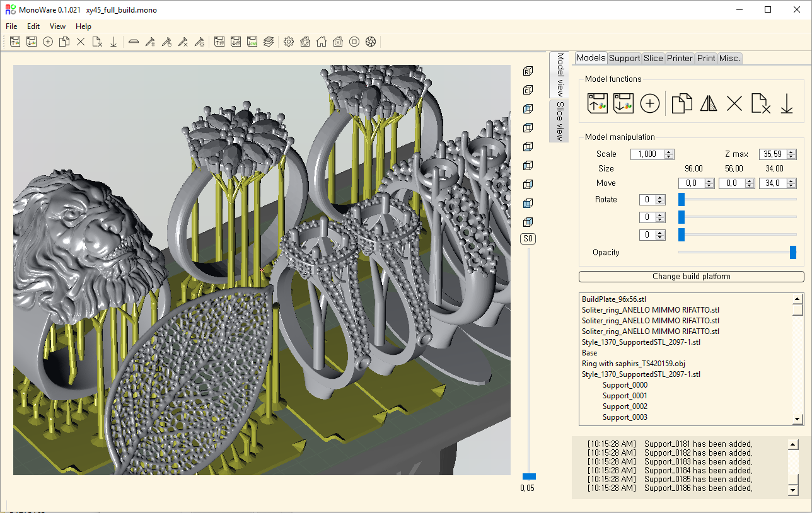Screen dimensions: 812x513
Task: Select the C view cube icon beside viewport
Action: coord(528,90)
